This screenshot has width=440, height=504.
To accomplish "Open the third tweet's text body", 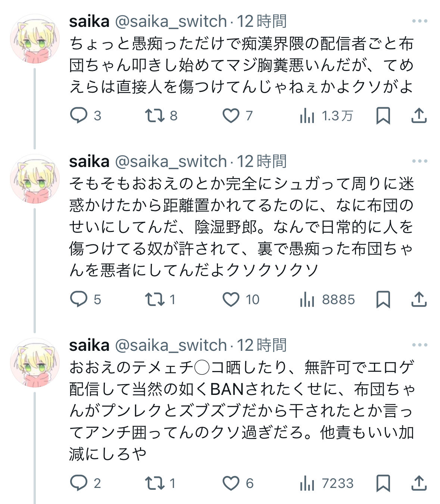I will click(x=241, y=411).
